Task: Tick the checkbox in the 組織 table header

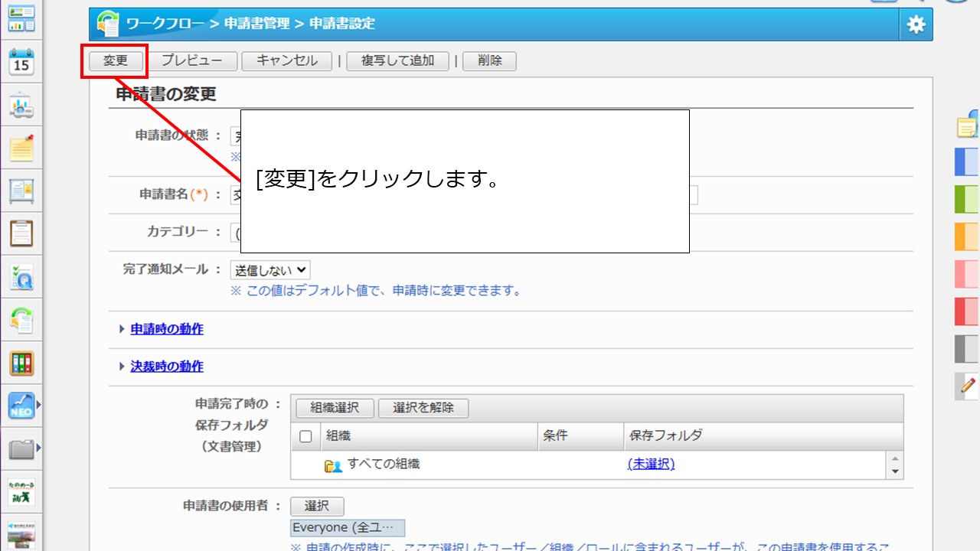Action: (305, 436)
